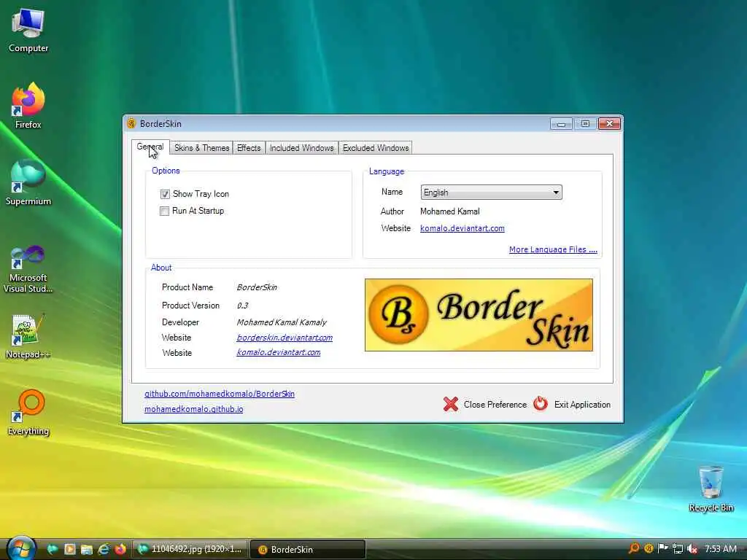
Task: Open komalo.deviantart.com link in About section
Action: coord(278,352)
